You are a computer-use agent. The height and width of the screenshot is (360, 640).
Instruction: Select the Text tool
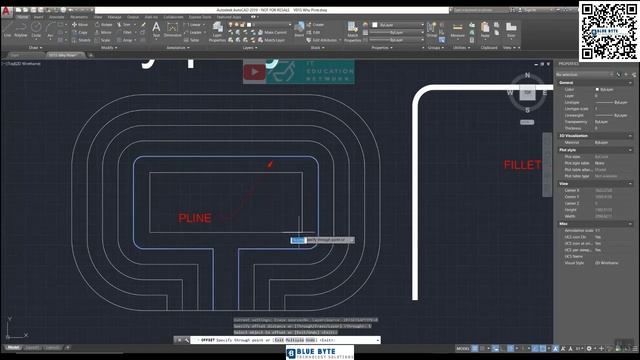[156, 29]
